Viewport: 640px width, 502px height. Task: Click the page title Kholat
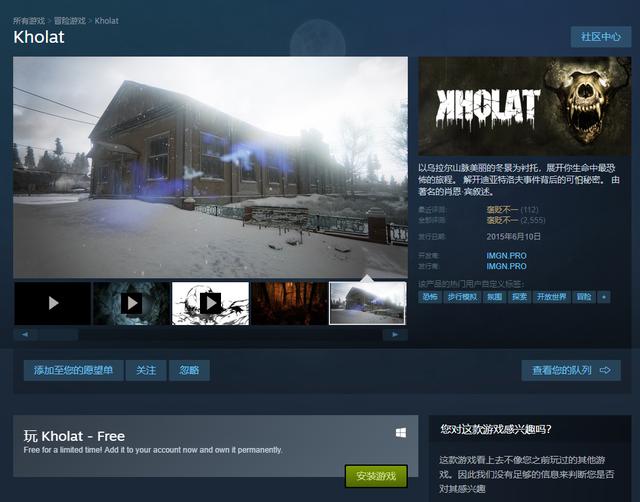pos(39,37)
